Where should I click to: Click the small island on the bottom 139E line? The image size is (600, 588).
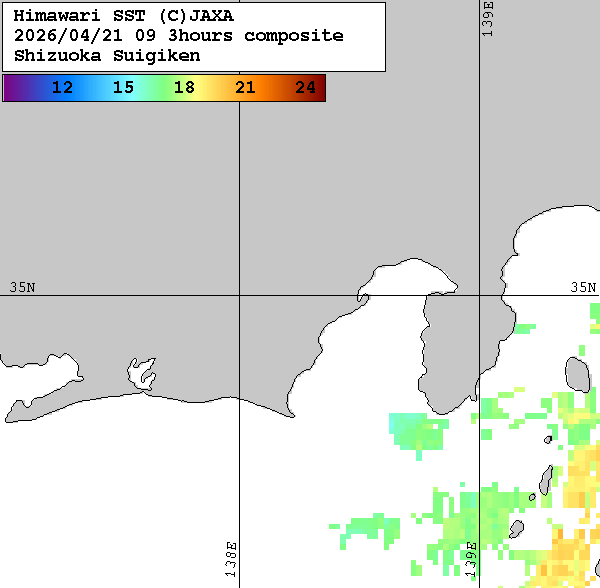(x=516, y=528)
